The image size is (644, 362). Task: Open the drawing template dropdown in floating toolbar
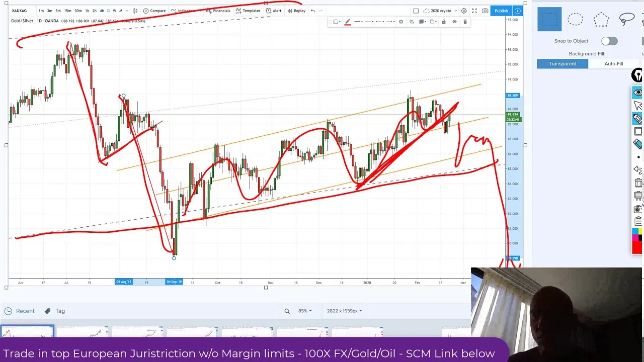pyautogui.click(x=336, y=22)
